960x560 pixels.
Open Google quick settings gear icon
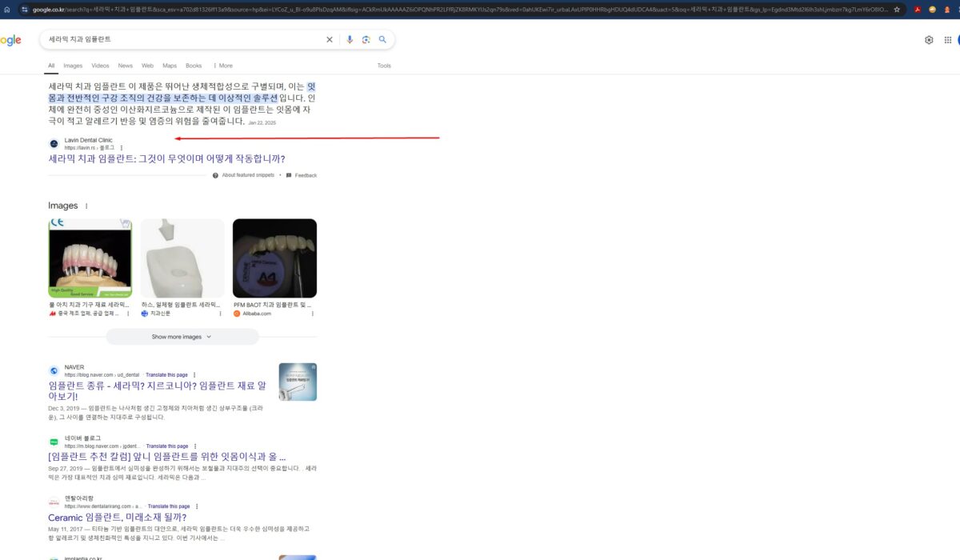point(929,40)
